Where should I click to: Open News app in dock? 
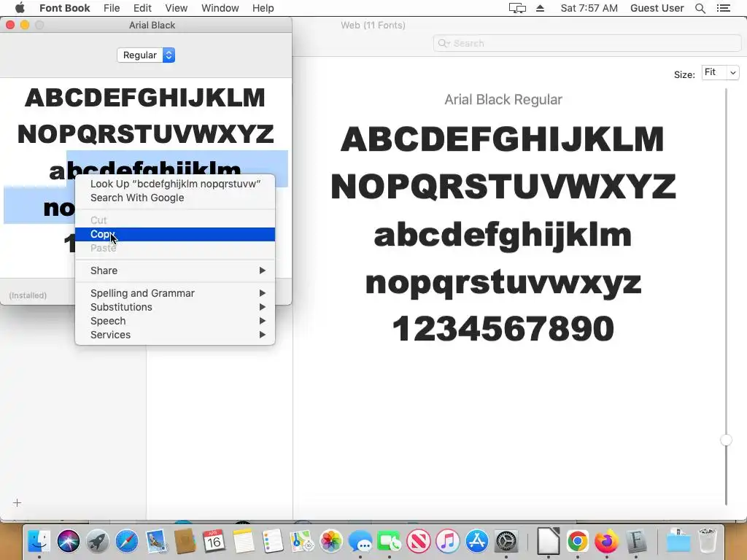418,542
